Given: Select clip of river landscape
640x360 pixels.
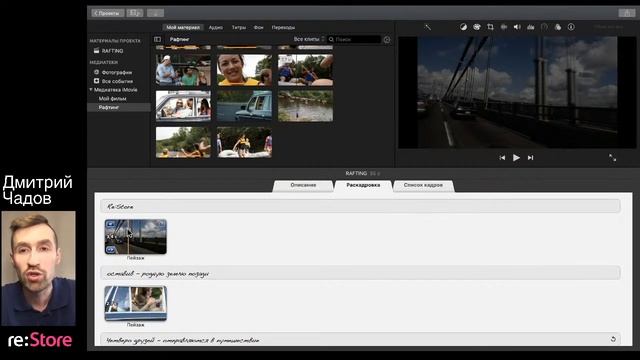Looking at the screenshot, I should click(305, 106).
